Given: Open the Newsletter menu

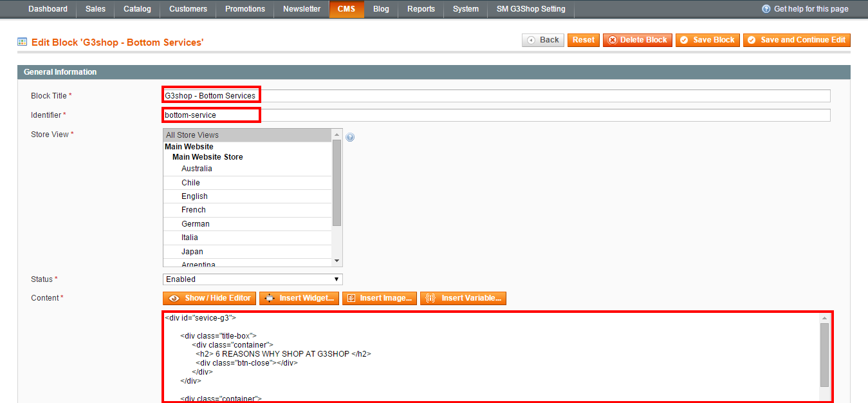Looking at the screenshot, I should 302,9.
